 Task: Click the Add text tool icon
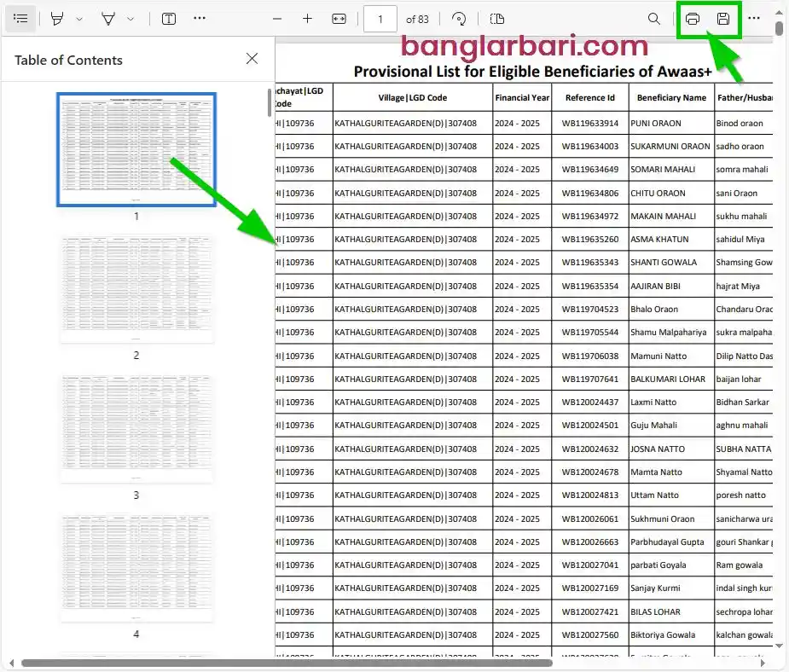point(169,19)
